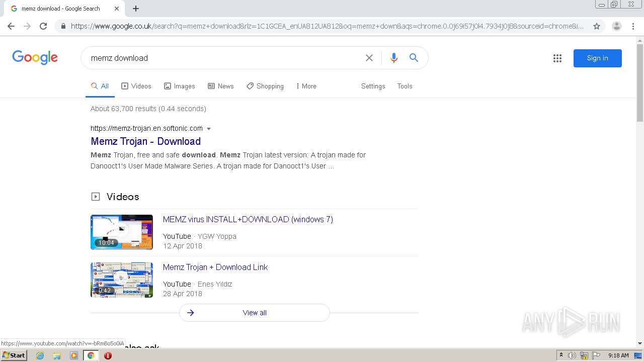The image size is (644, 362).
Task: Click the Google logo
Action: [35, 57]
